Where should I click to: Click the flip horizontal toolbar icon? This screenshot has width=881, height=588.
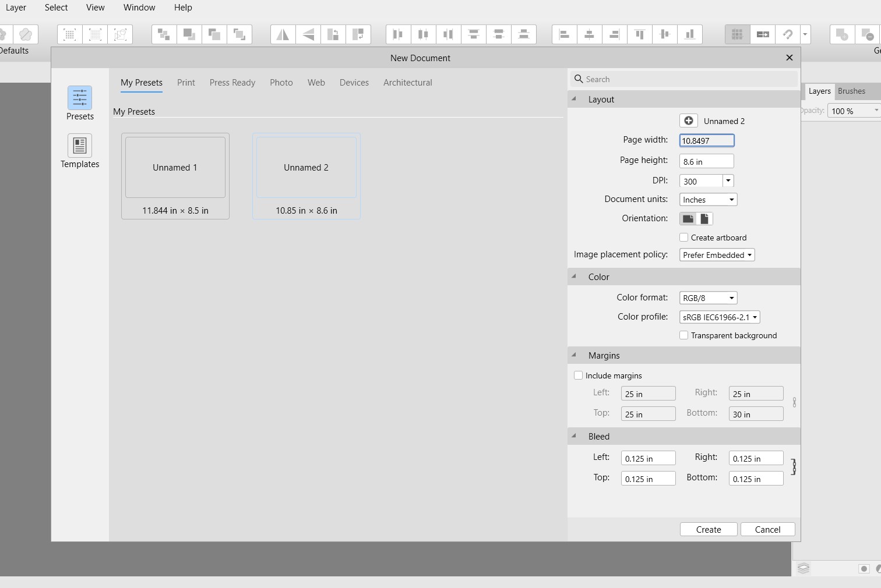[283, 34]
